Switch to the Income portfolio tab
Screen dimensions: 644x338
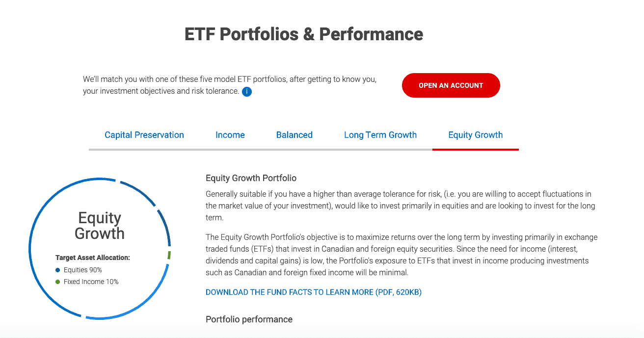click(x=230, y=135)
